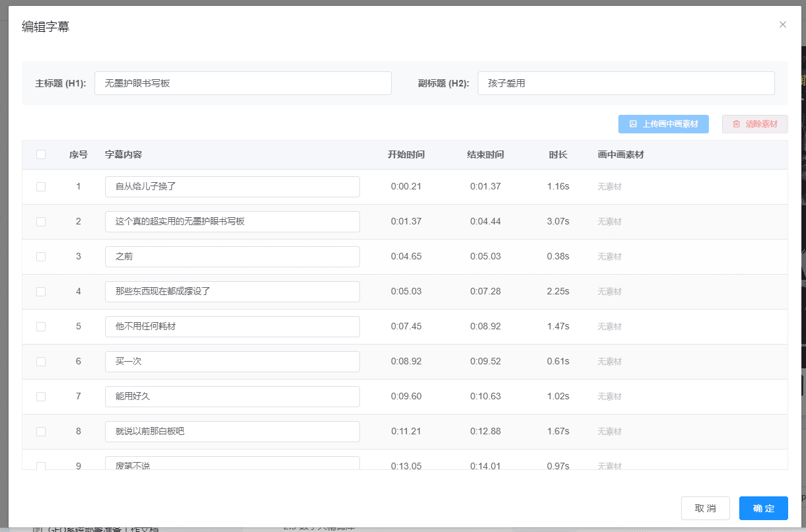Click the 上传画中画素材 upload button

[663, 124]
